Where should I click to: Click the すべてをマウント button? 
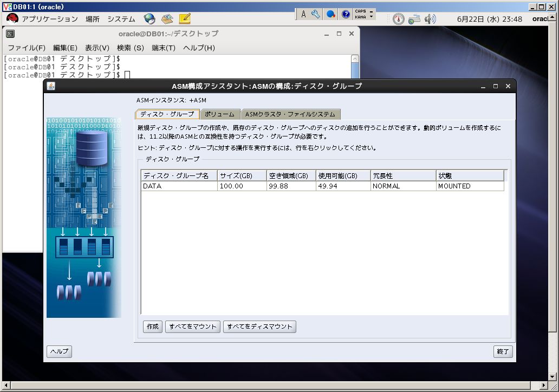[x=192, y=326]
